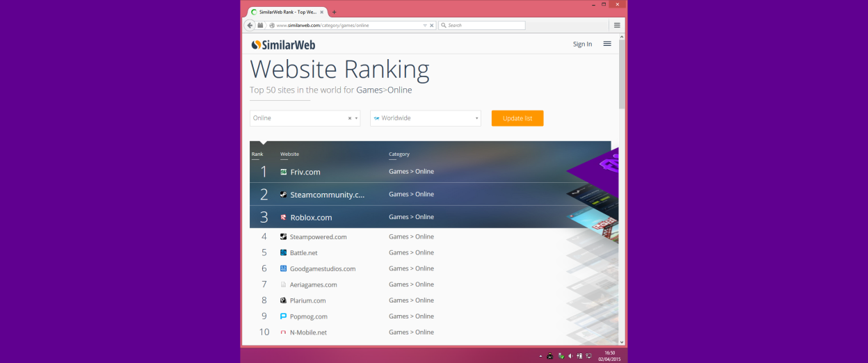Screen dimensions: 868x363
Task: Open the Worldwide country dropdown
Action: (426, 118)
